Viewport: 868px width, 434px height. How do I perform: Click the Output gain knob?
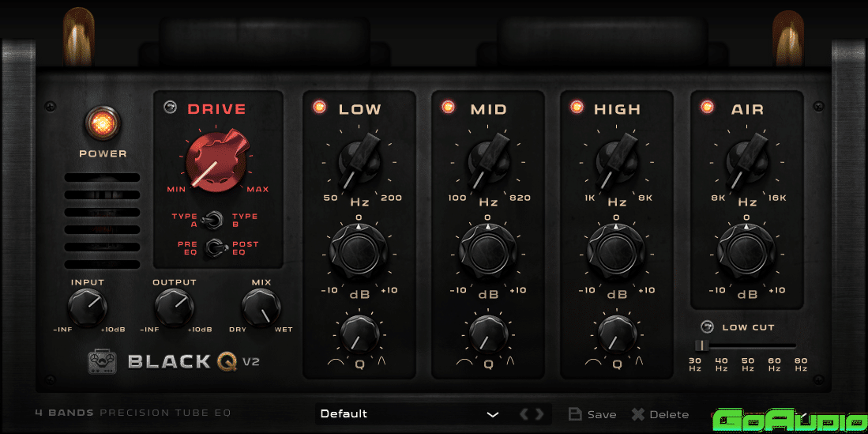click(174, 307)
